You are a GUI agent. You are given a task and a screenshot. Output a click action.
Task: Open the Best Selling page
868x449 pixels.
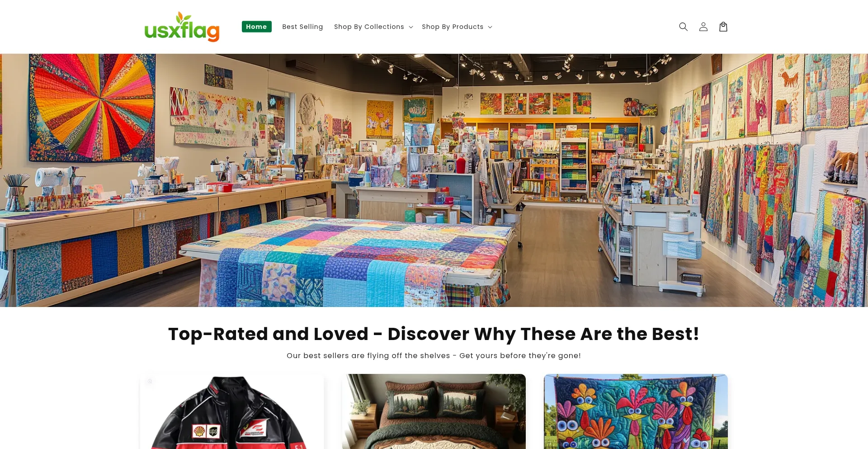302,27
